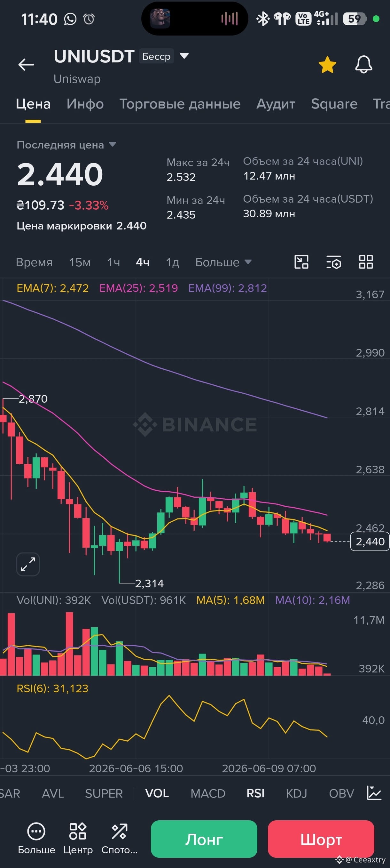Toggle the SAR indicator

click(x=10, y=793)
